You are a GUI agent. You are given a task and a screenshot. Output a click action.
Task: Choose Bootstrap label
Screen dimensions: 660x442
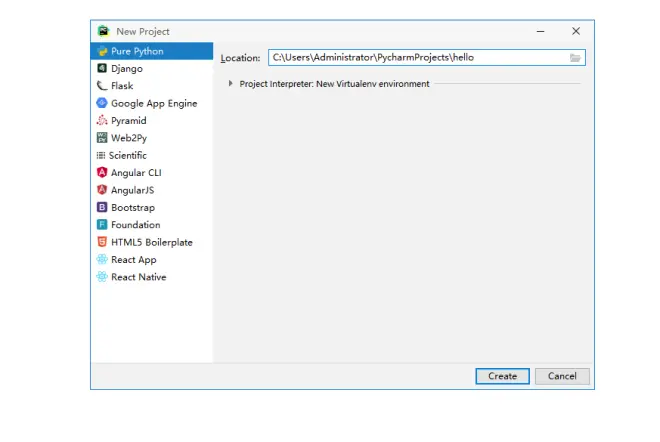pyautogui.click(x=133, y=208)
